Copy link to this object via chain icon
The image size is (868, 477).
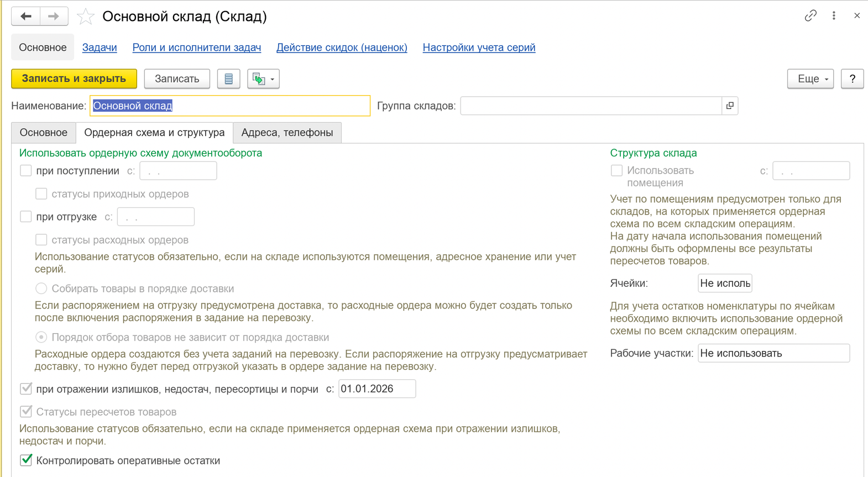(x=811, y=15)
